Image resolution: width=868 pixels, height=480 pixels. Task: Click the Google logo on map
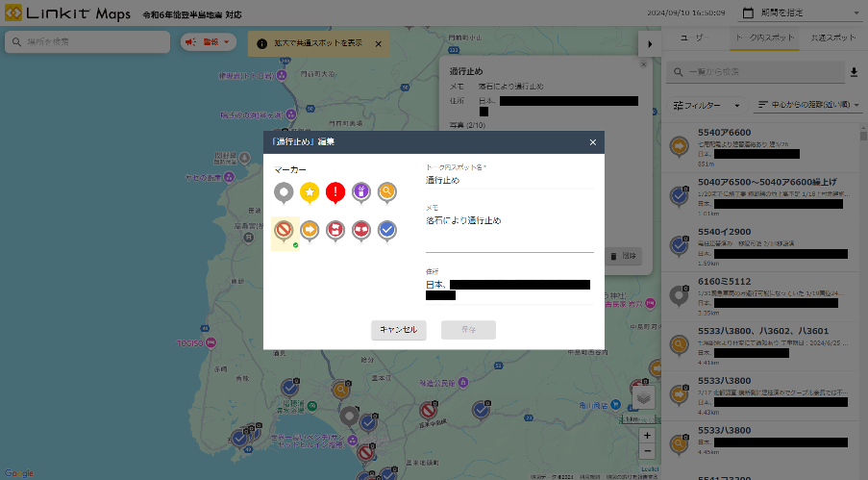coord(19,473)
